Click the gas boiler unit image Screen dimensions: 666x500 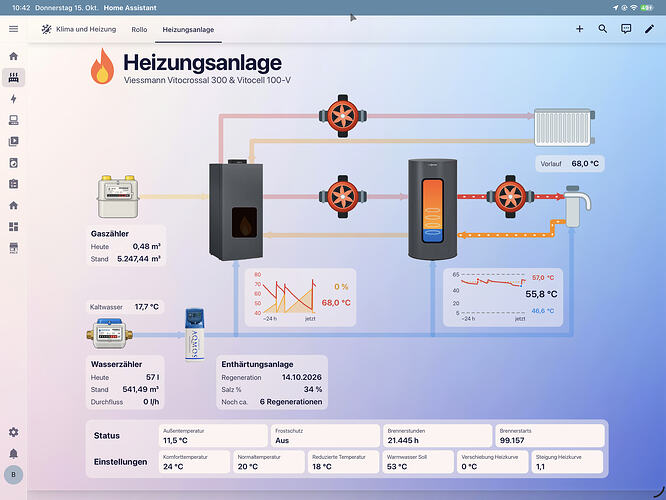coord(236,210)
